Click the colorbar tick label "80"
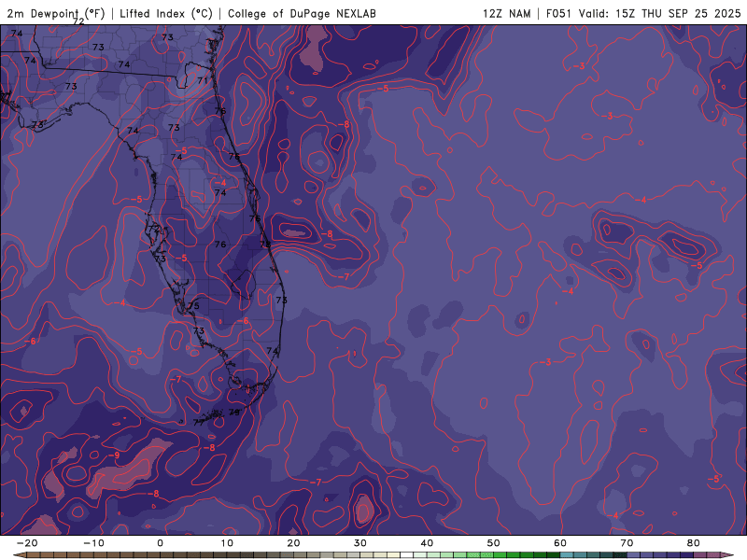The height and width of the screenshot is (560, 747). (x=692, y=542)
